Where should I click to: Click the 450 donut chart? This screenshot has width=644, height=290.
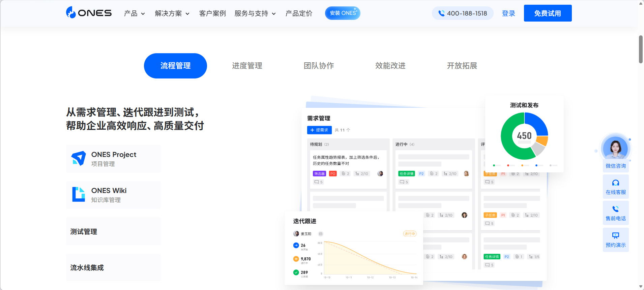point(524,136)
